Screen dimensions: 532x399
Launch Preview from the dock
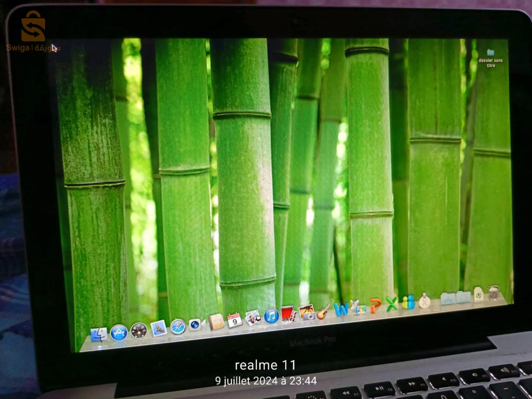pyautogui.click(x=253, y=318)
